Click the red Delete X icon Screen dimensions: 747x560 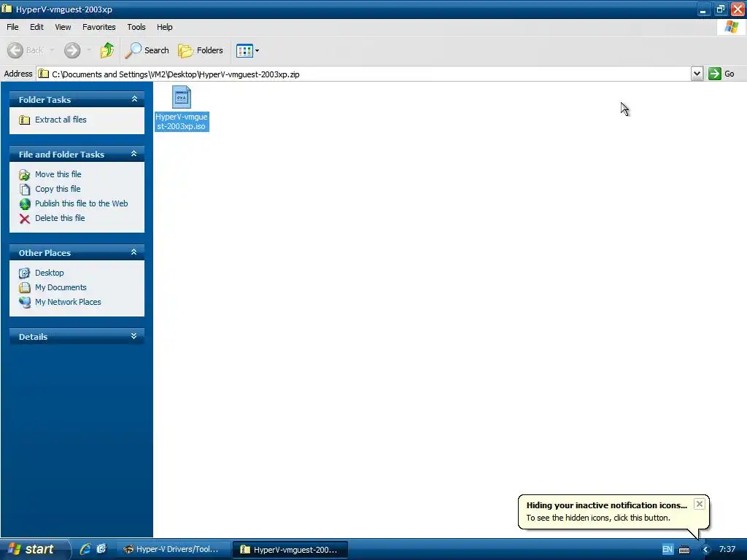25,219
